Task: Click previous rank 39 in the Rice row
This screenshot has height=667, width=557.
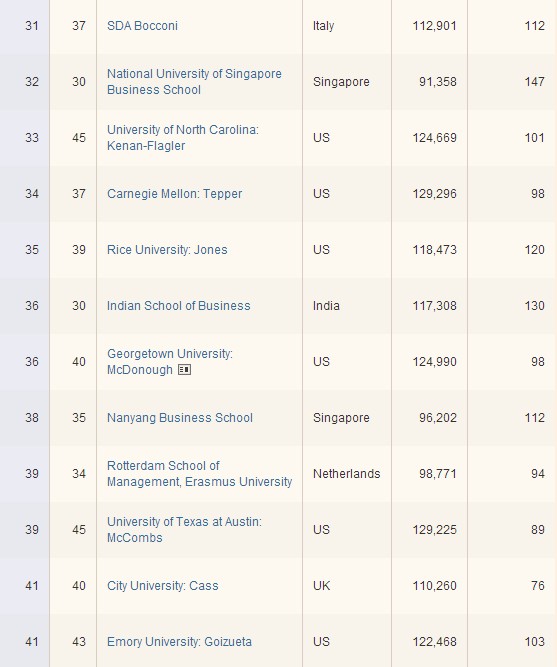Action: 79,250
